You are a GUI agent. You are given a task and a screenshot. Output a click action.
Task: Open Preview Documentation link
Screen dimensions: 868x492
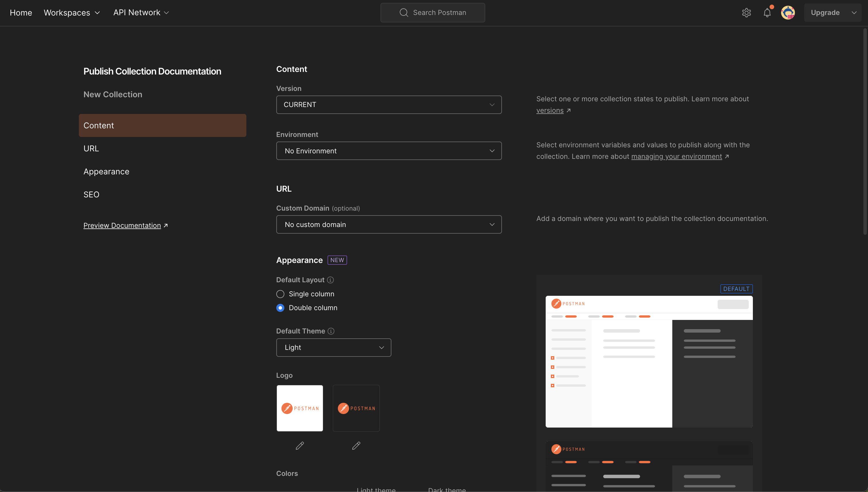[122, 225]
